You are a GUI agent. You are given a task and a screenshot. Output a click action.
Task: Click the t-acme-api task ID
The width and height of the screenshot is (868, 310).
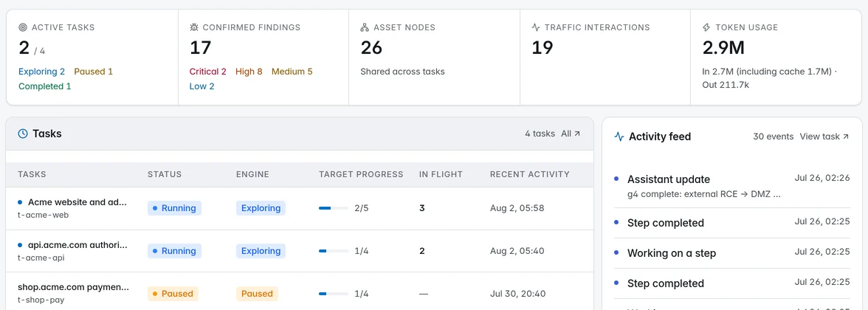pyautogui.click(x=41, y=258)
